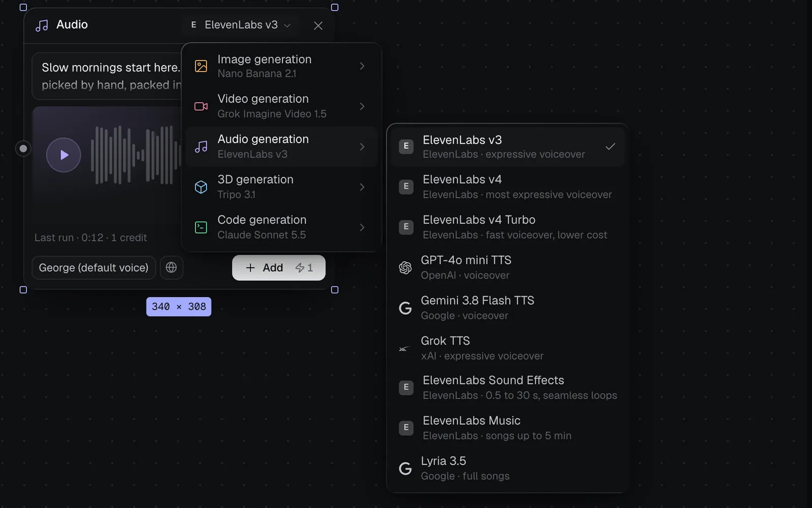Pick Grok TTS voiceover model

click(507, 348)
